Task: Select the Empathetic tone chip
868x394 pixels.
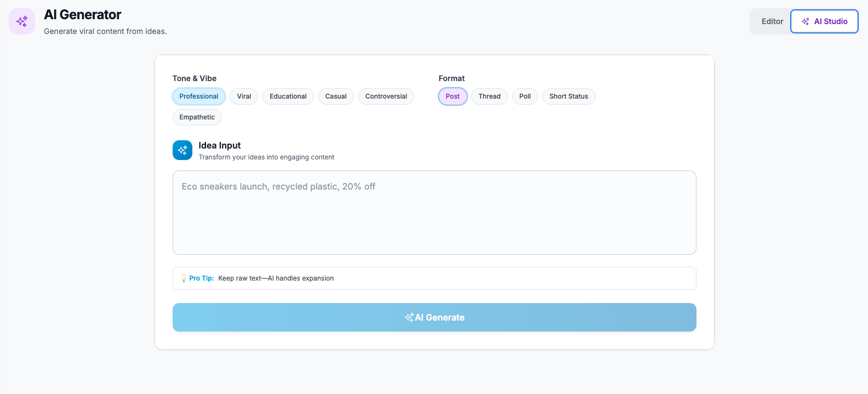Action: [197, 117]
